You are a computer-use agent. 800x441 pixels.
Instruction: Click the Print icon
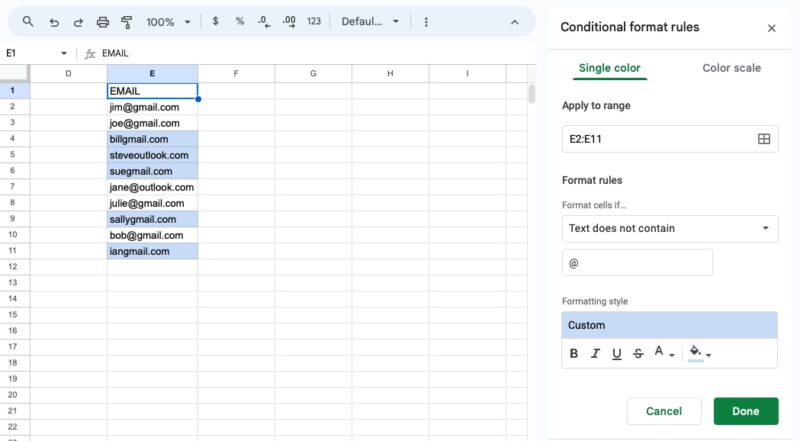click(x=103, y=22)
